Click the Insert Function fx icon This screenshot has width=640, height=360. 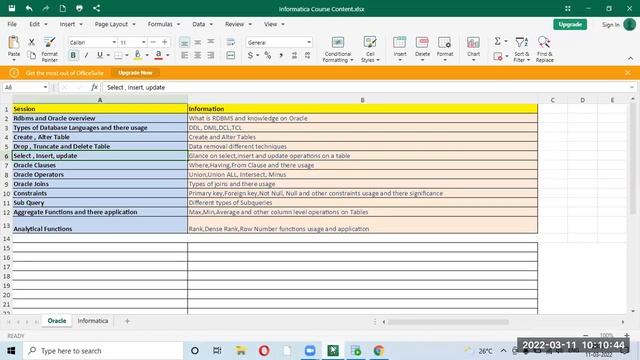click(94, 87)
